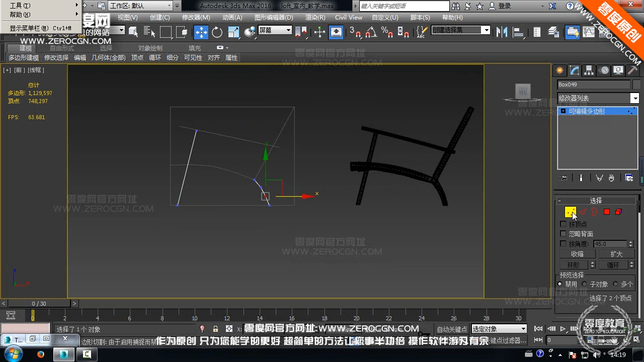644x362 pixels.
Task: Select Edge sub-object level icon
Action: click(583, 212)
